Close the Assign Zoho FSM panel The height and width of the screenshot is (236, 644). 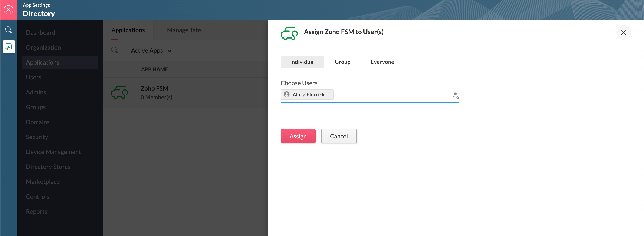click(623, 32)
